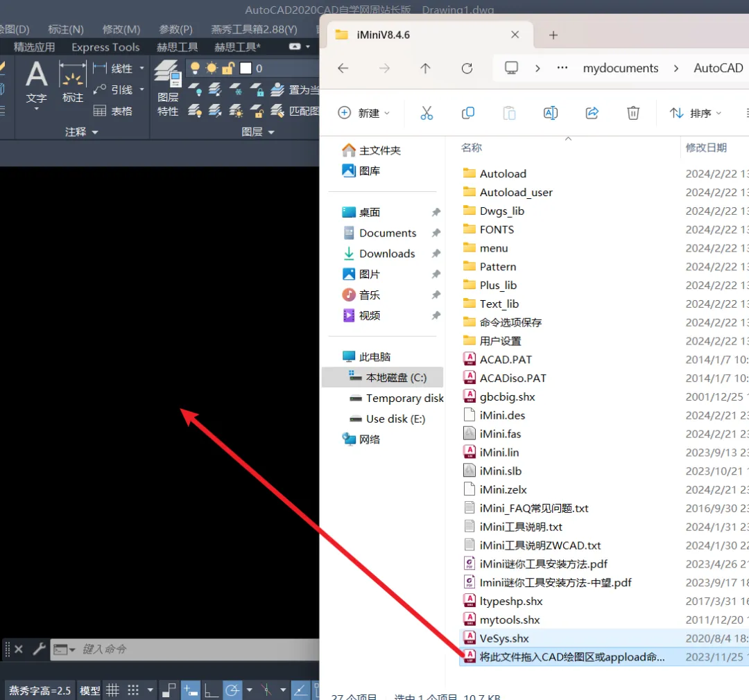Open polar tracking angle dropdown arrow
This screenshot has width=749, height=700.
click(250, 690)
